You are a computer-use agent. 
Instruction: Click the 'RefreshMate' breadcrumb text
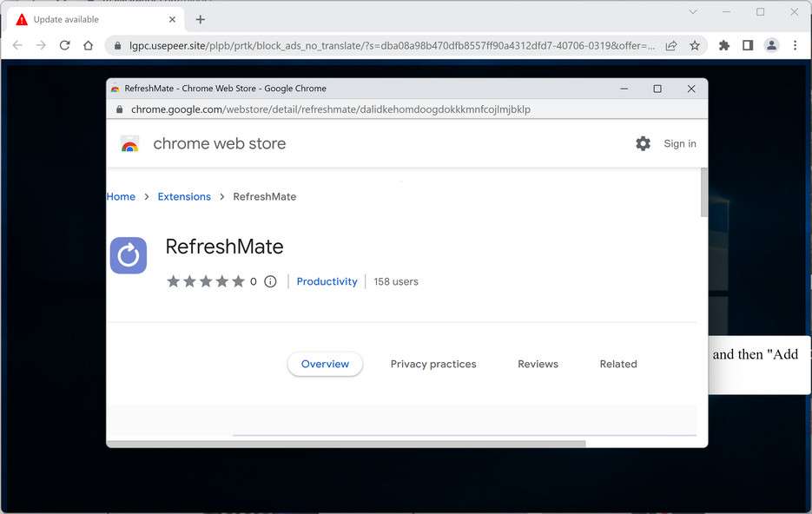(265, 197)
